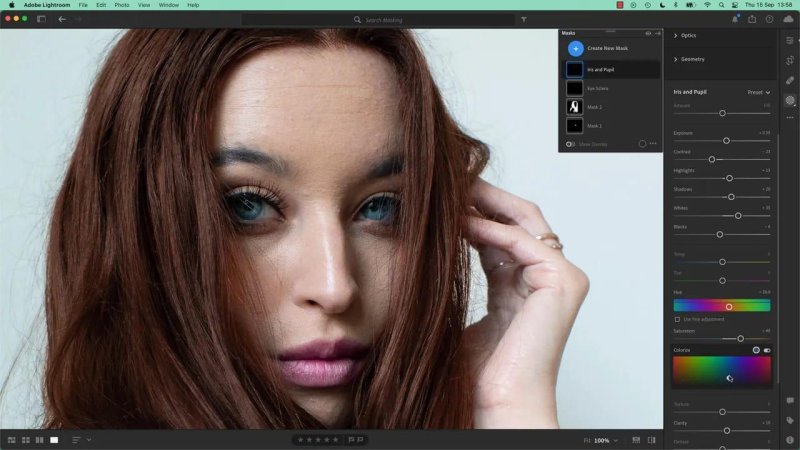Toggle masks visibility eye icon in Masks header
Screen dimensions: 800x450
click(648, 33)
